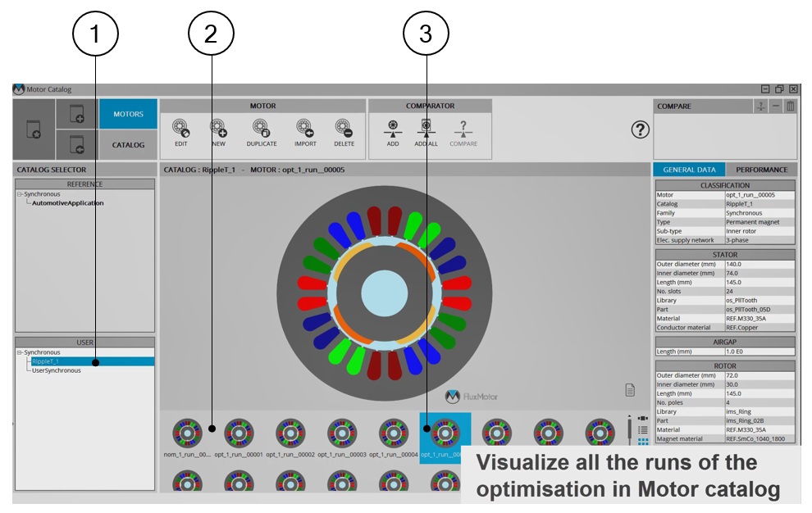Select the opt_1_run__00002 motor thumbnail
812x513 pixels.
[290, 434]
